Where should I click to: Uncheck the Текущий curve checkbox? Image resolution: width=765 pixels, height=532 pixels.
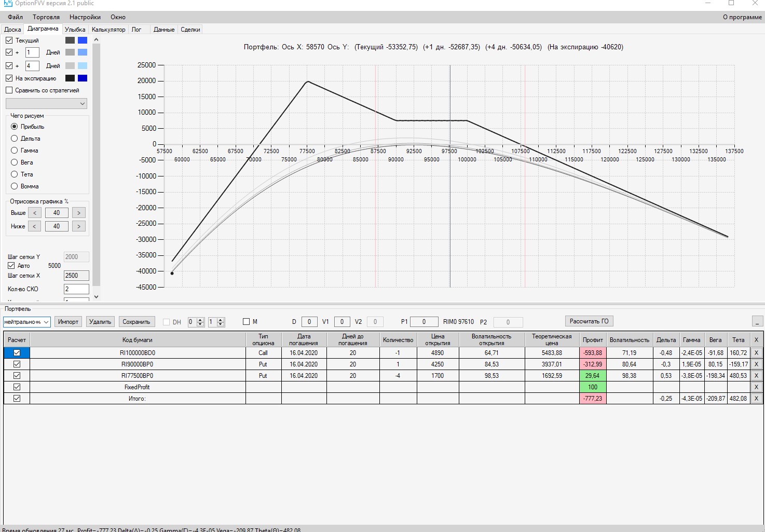click(9, 40)
